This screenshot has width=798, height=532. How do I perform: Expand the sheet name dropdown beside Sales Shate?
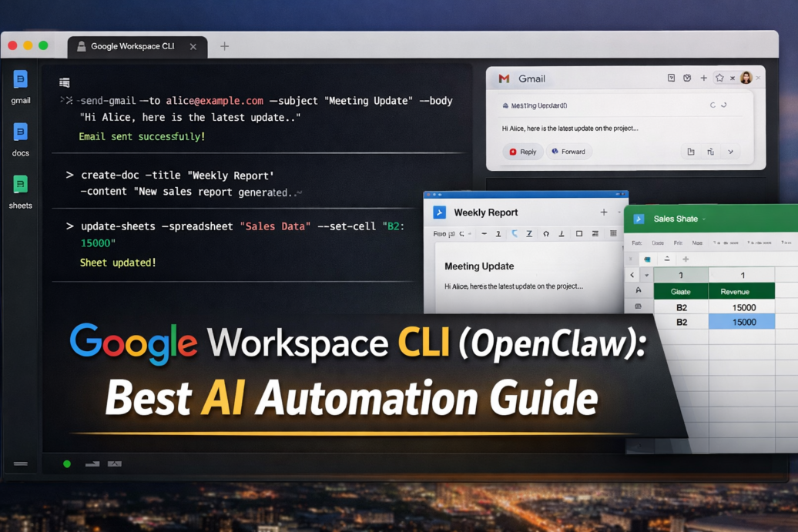click(x=703, y=219)
